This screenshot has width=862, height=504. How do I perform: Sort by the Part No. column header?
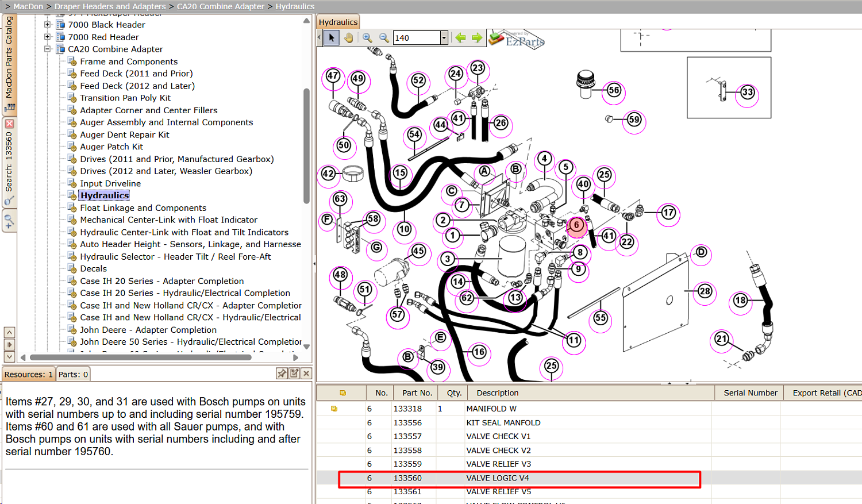pyautogui.click(x=417, y=393)
